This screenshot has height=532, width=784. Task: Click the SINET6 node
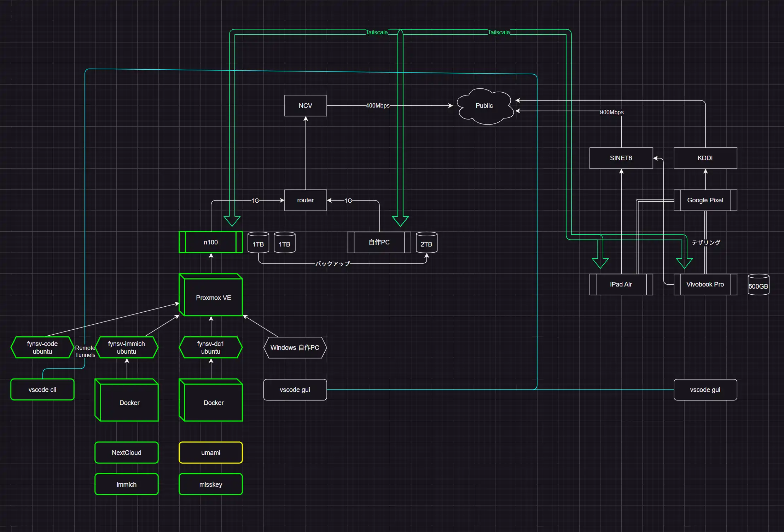pos(621,158)
